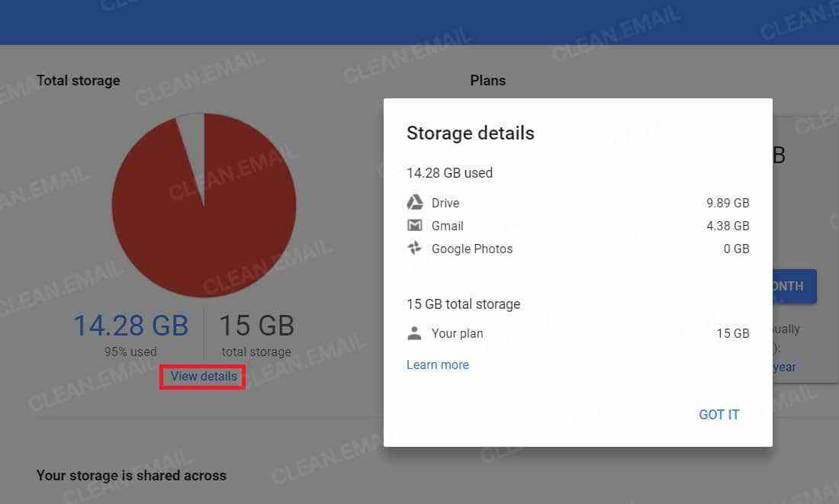This screenshot has height=504, width=839.
Task: Click the Gmail icon in Storage details
Action: point(414,225)
